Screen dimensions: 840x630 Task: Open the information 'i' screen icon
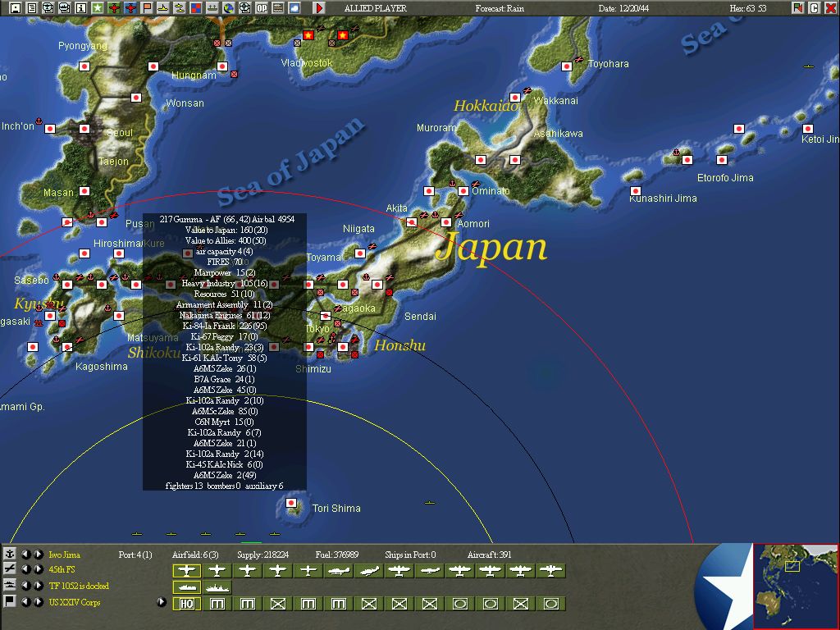coord(81,8)
